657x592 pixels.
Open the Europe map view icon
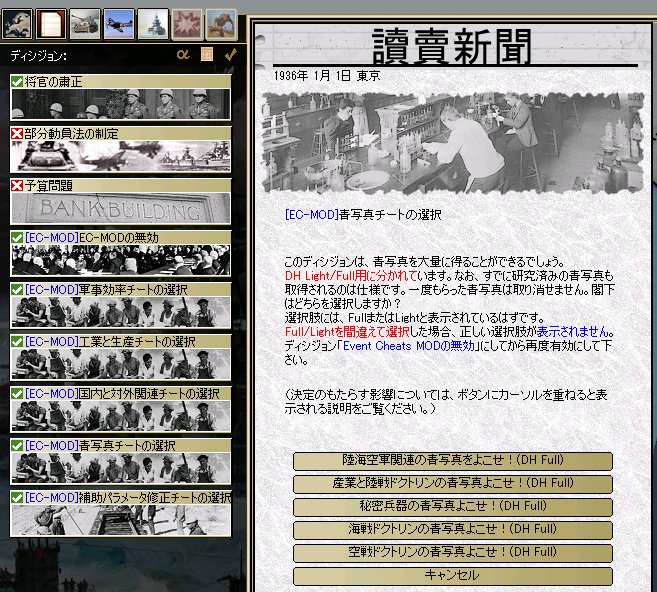click(21, 22)
